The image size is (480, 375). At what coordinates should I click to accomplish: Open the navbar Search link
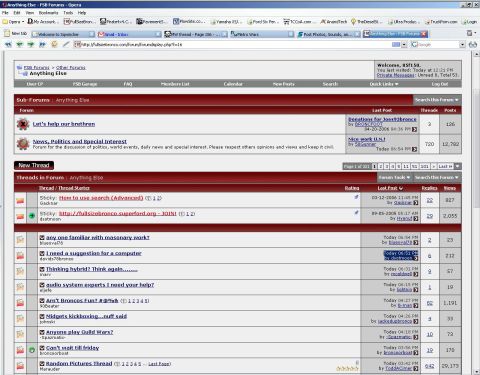pos(330,84)
